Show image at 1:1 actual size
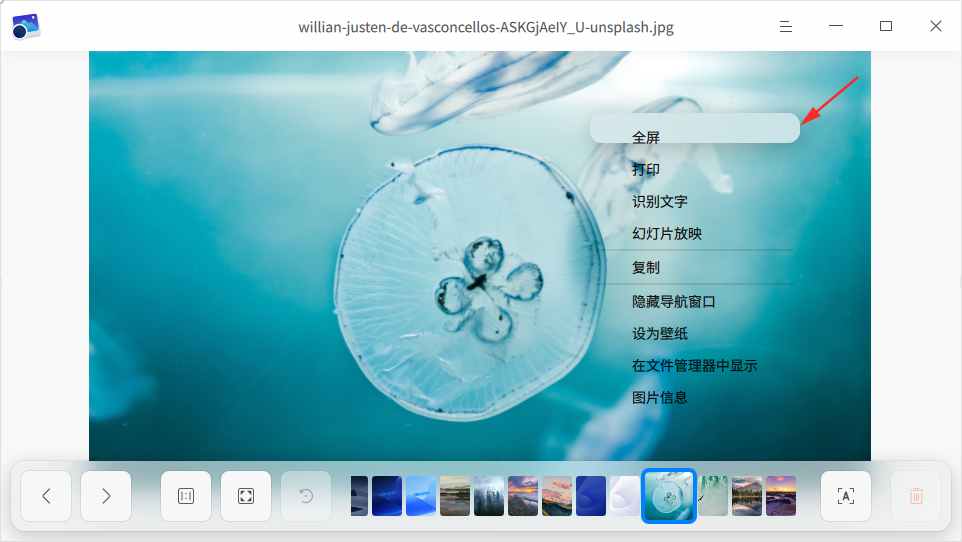The height and width of the screenshot is (542, 962). (x=186, y=496)
